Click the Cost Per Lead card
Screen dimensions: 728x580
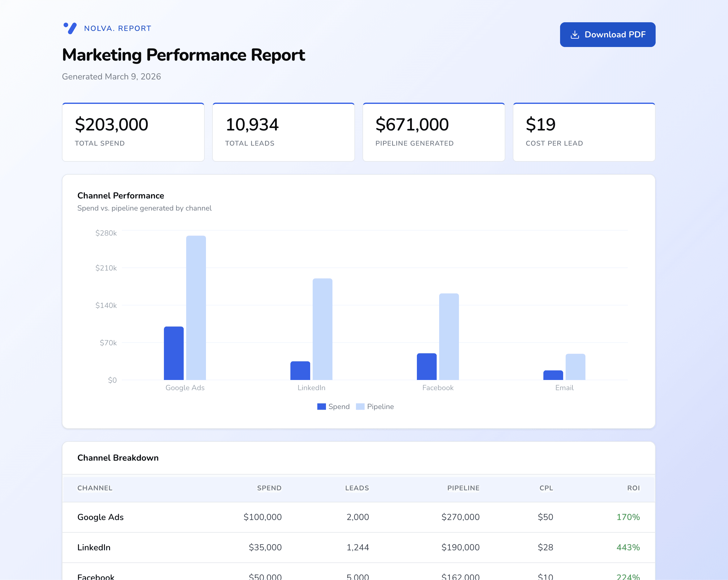coord(584,132)
